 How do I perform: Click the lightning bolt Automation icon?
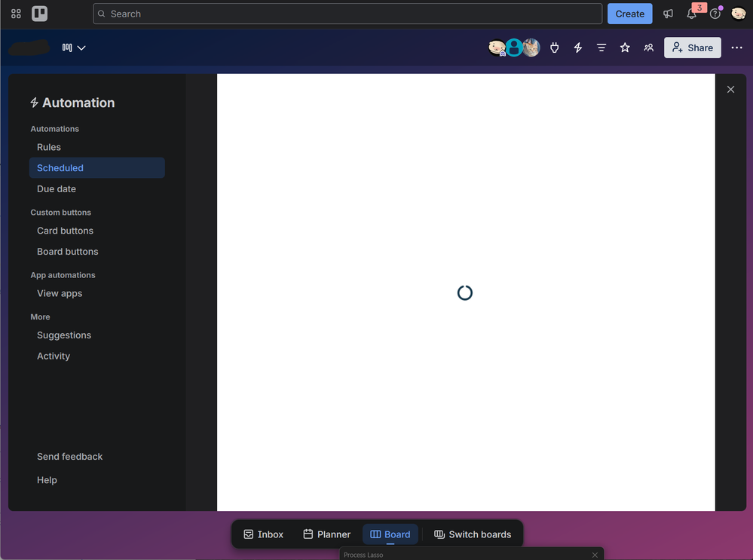coord(578,47)
